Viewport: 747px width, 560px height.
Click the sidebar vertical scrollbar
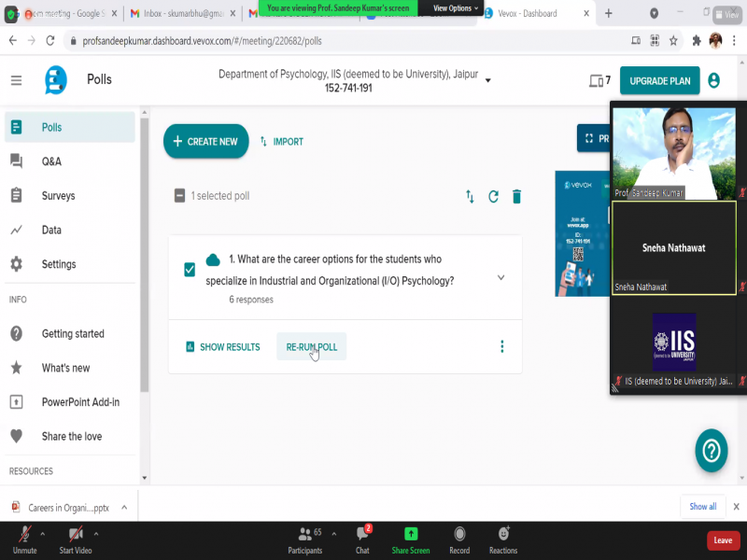point(144,252)
